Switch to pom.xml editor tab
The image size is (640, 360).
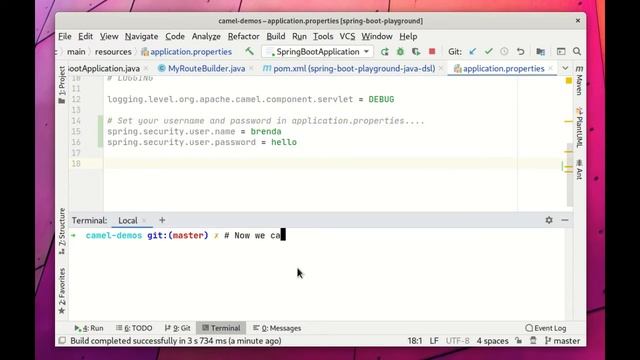click(353, 69)
